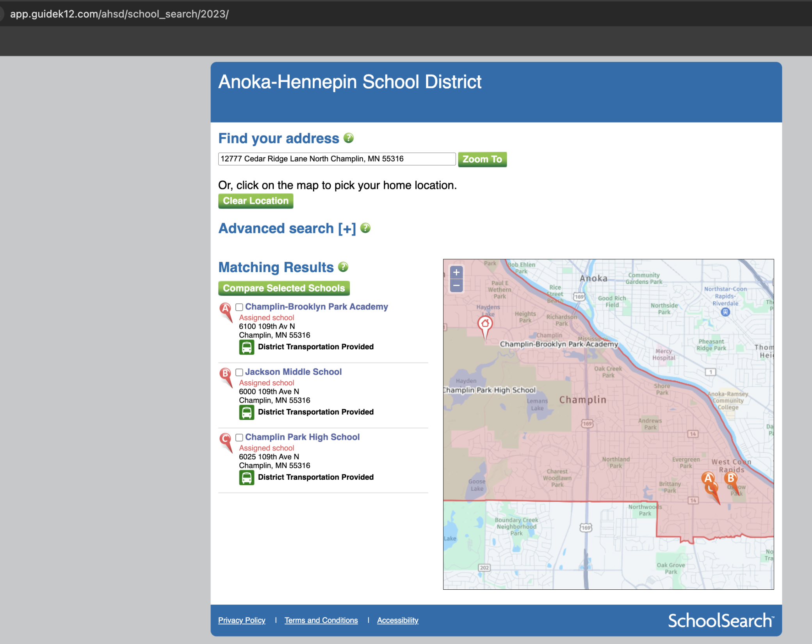The width and height of the screenshot is (812, 644).
Task: Click the help icon beside Advanced search
Action: coord(365,228)
